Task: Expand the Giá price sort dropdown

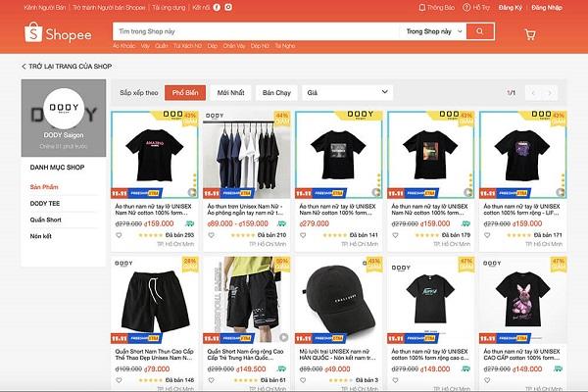Action: 347,93
